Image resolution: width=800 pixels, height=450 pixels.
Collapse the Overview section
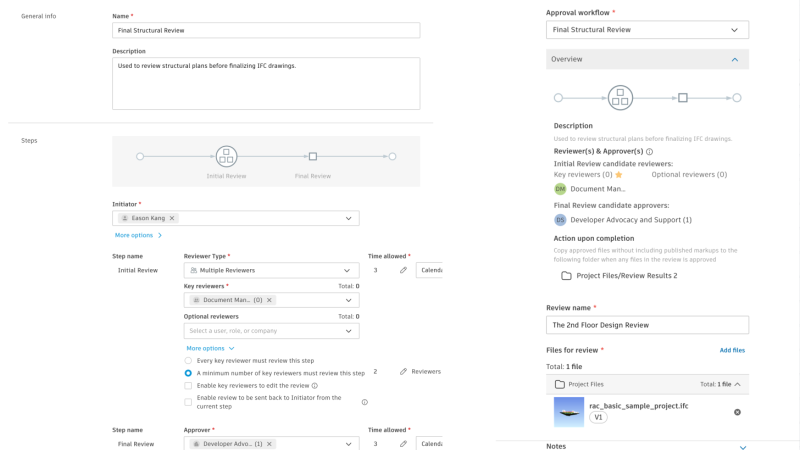[x=735, y=60]
